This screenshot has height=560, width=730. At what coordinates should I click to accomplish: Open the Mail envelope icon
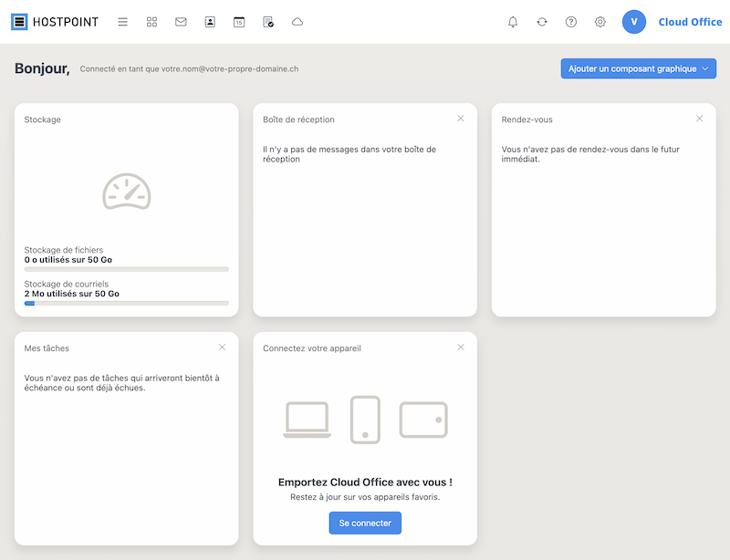pos(181,22)
